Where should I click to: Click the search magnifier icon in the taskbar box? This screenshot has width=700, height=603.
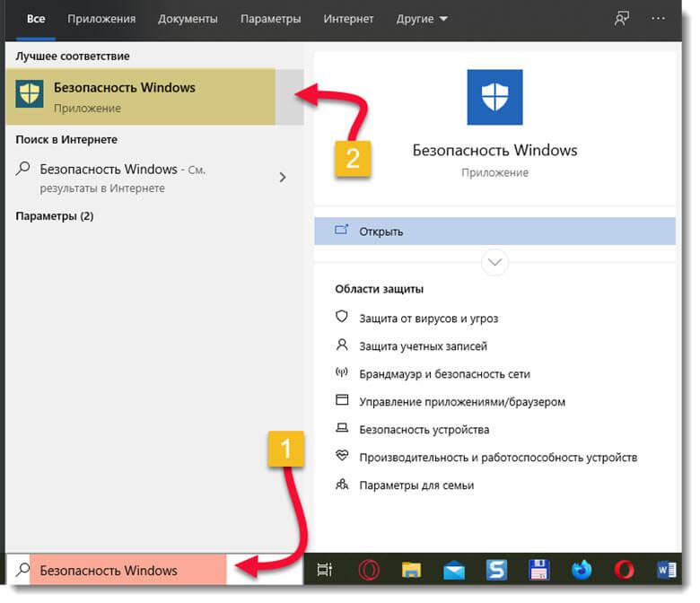point(22,570)
